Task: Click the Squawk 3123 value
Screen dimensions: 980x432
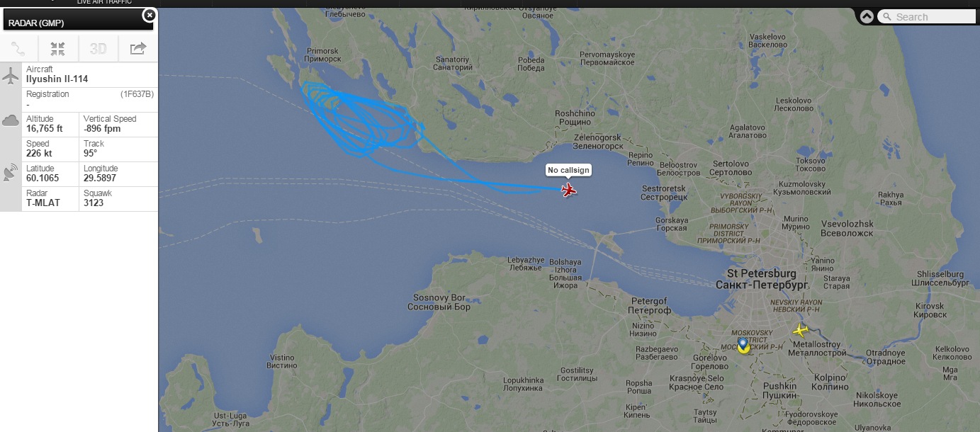Action: 93,203
